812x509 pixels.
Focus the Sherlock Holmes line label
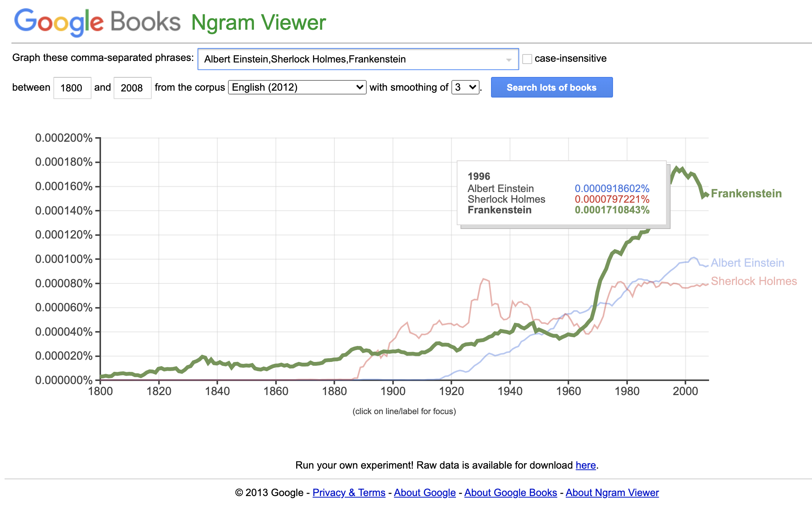754,281
